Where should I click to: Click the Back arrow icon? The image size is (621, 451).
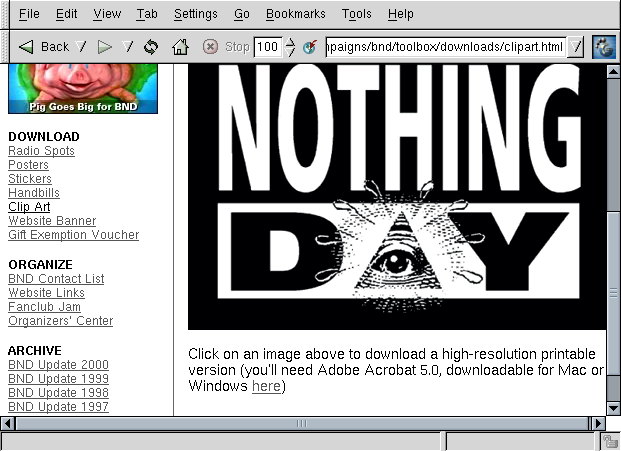point(26,47)
